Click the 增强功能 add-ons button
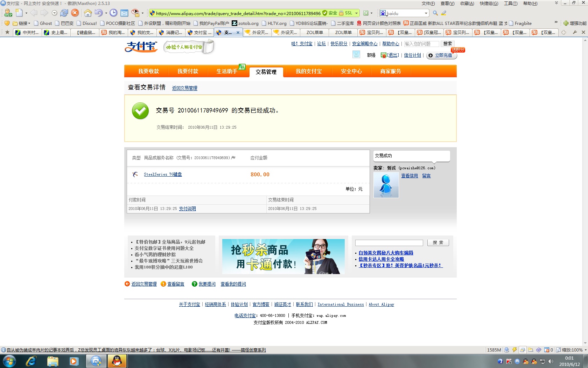 (x=574, y=23)
